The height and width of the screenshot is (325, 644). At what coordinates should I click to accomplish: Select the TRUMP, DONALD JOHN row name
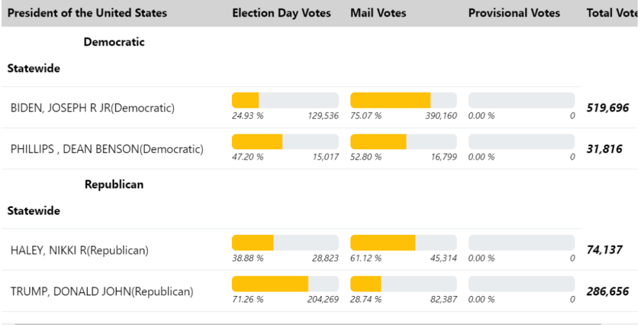click(102, 292)
